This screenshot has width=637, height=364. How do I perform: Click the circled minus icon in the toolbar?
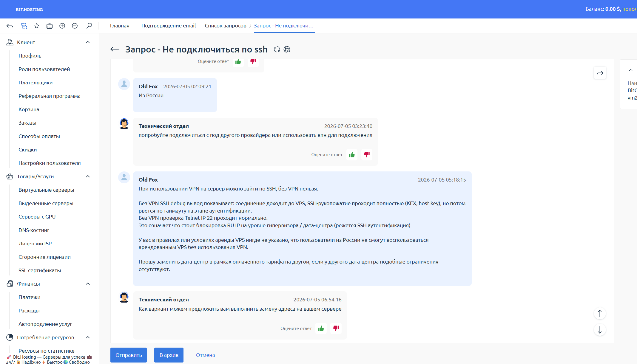[75, 26]
